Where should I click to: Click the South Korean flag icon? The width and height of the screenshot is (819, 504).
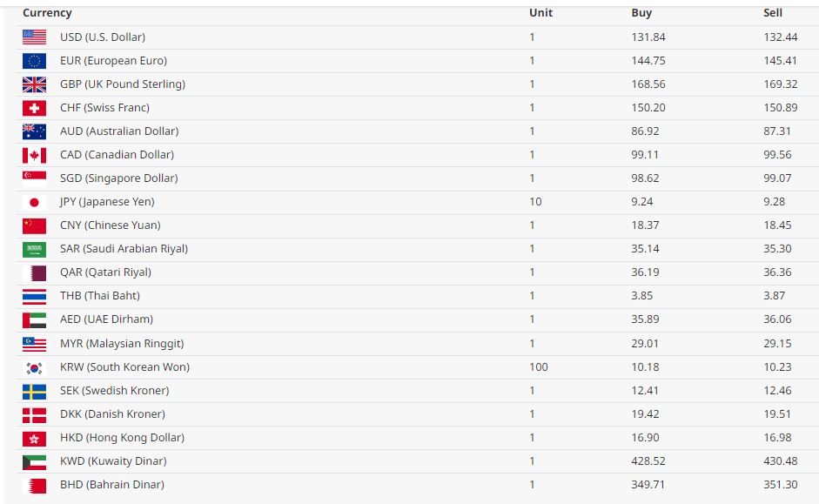[x=34, y=367]
